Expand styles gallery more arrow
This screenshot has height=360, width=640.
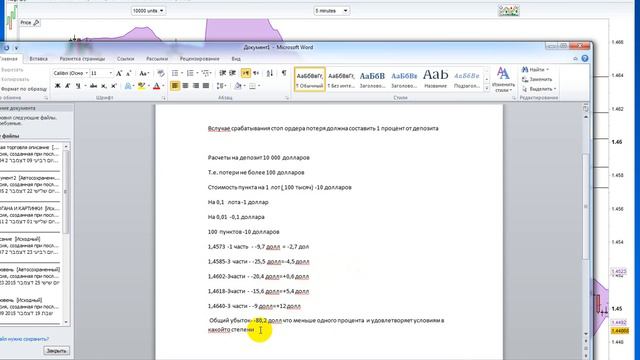click(486, 89)
